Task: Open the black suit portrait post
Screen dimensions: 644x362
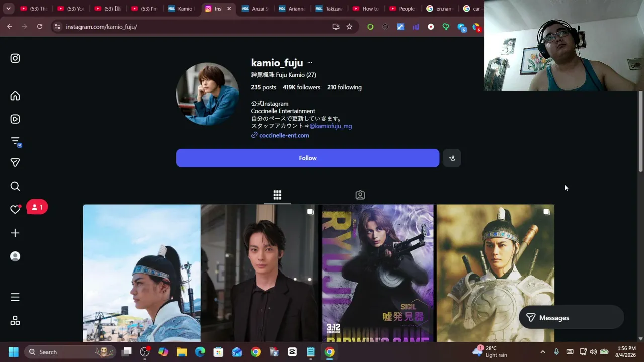Action: pos(260,273)
